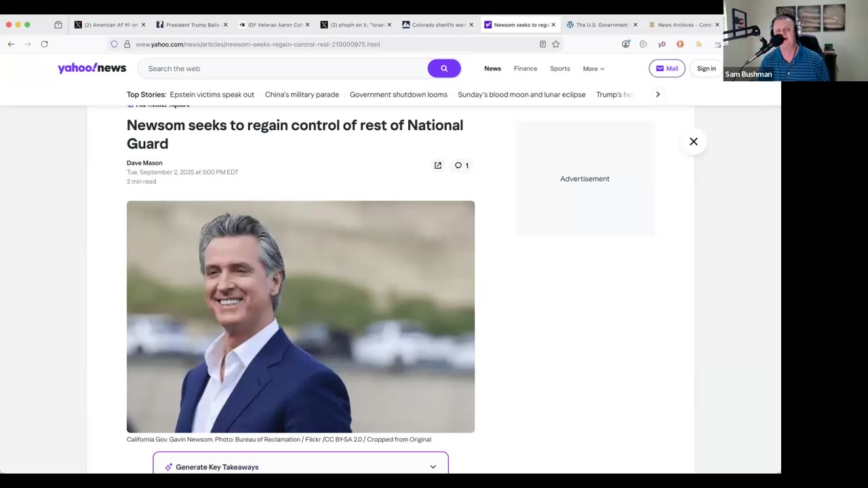Image resolution: width=868 pixels, height=488 pixels.
Task: Click the purple Yahoo search button
Action: [444, 68]
